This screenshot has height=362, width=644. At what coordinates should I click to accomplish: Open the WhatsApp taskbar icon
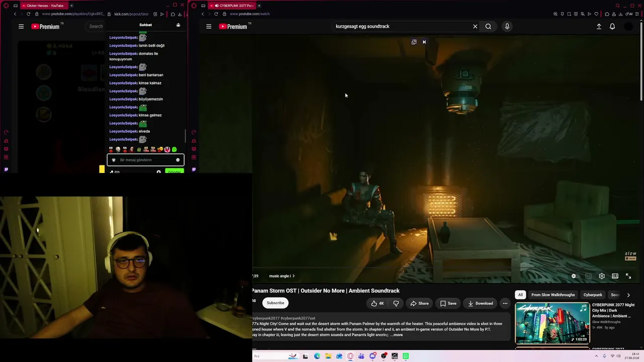point(406,356)
